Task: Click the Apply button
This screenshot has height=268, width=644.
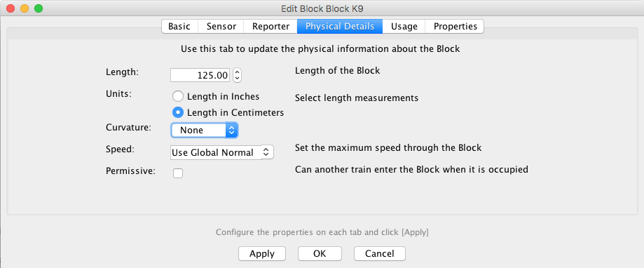Action: [262, 253]
